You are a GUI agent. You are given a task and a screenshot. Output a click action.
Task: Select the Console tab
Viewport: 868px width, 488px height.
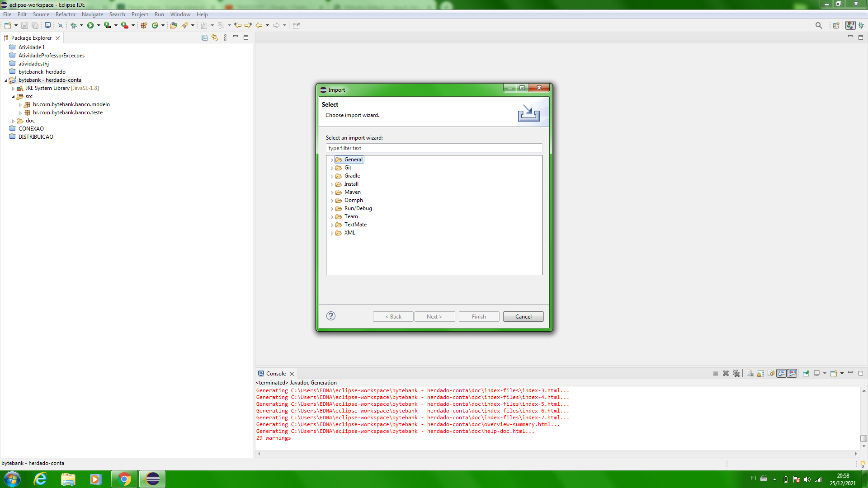[276, 374]
